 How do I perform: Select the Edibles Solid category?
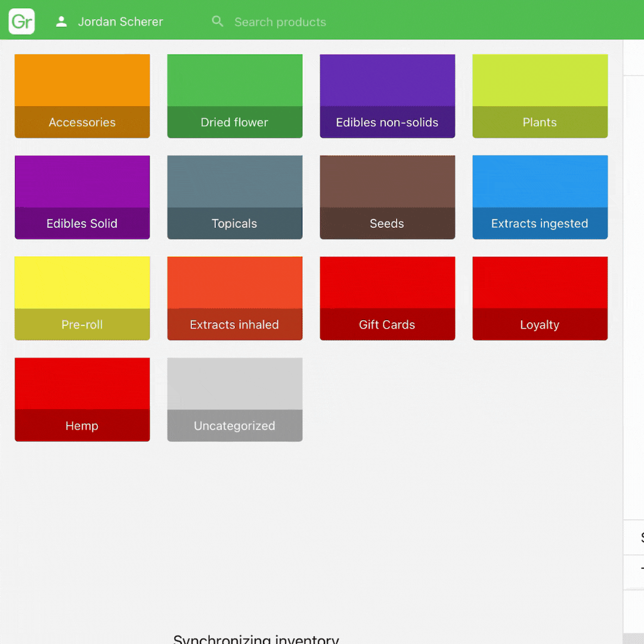coord(82,197)
